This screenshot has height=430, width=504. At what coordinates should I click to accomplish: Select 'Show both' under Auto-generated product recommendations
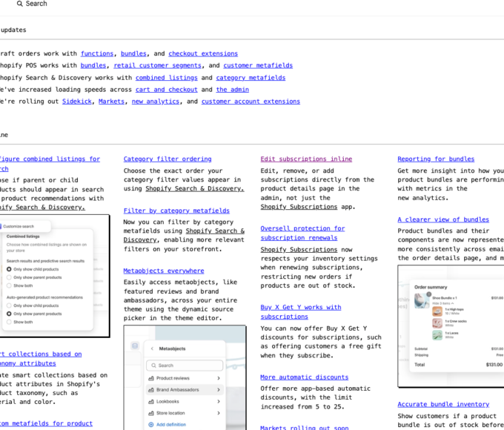tap(9, 322)
